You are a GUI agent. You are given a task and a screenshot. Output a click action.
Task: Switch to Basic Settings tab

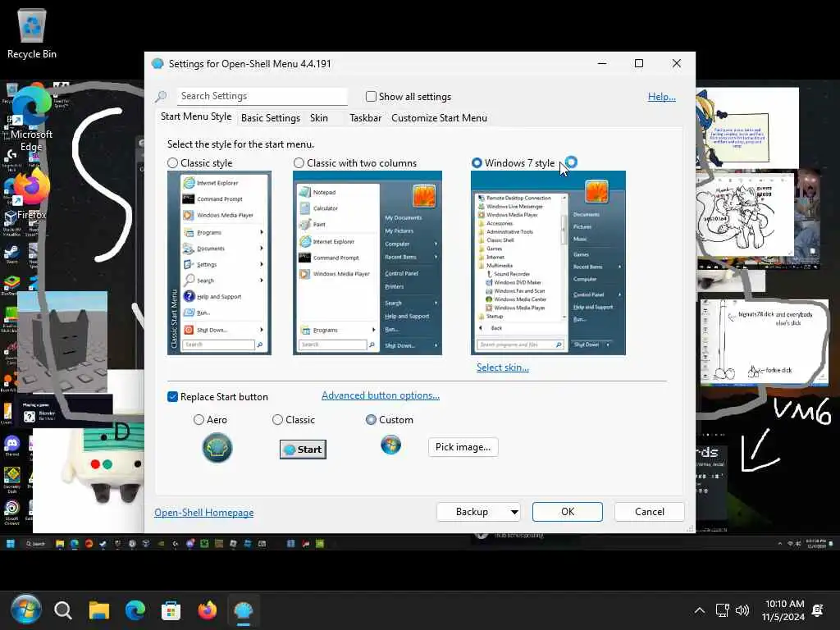(271, 118)
